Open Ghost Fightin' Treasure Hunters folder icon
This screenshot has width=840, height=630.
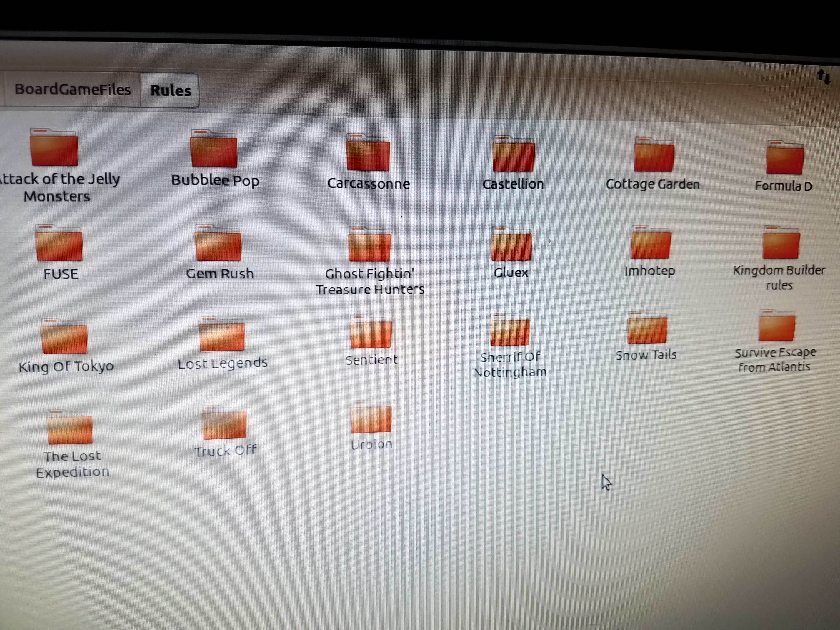tap(369, 244)
